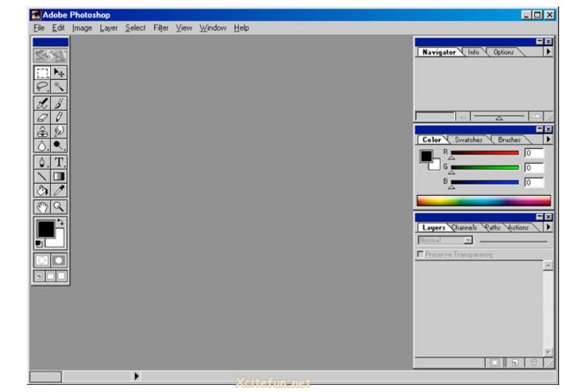This screenshot has height=392, width=569.
Task: Open the Layers palette flyout menu arrow
Action: coord(549,227)
